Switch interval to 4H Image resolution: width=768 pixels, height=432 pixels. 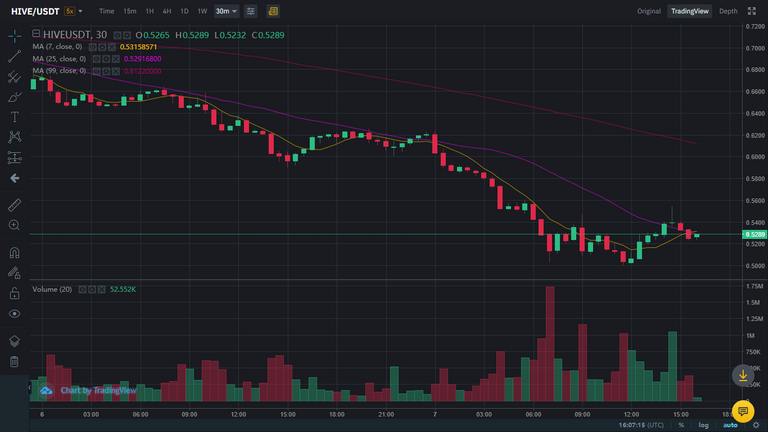[x=167, y=11]
